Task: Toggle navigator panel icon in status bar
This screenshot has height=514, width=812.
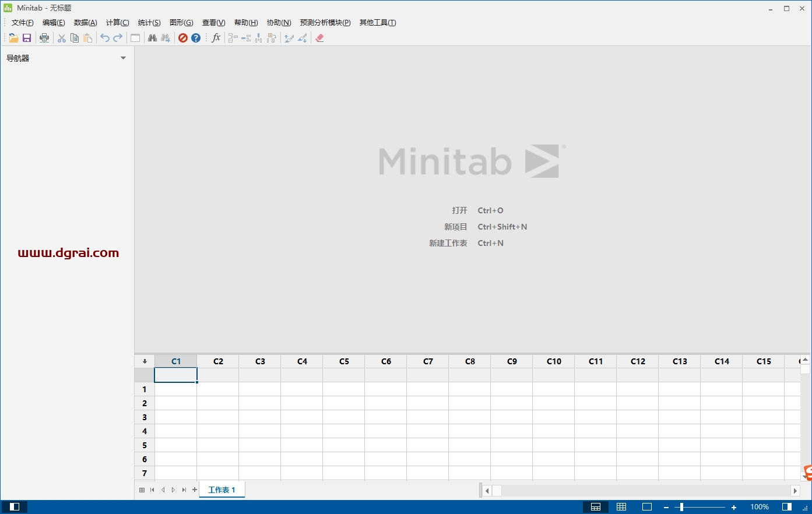Action: (x=15, y=507)
